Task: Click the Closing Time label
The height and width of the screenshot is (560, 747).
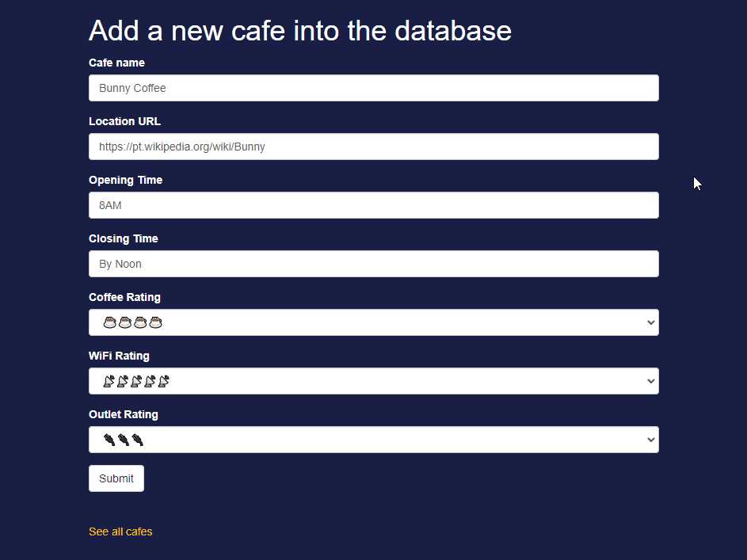Action: [x=124, y=238]
